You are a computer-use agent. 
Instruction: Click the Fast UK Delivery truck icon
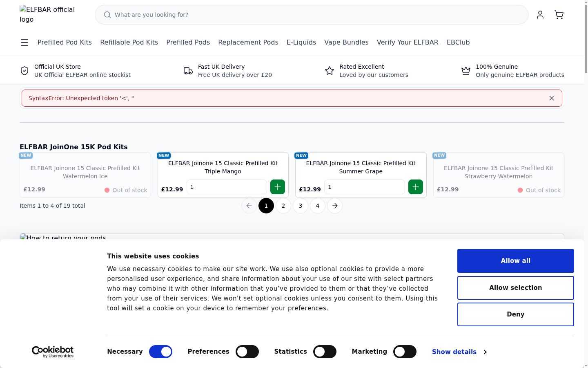pos(188,71)
